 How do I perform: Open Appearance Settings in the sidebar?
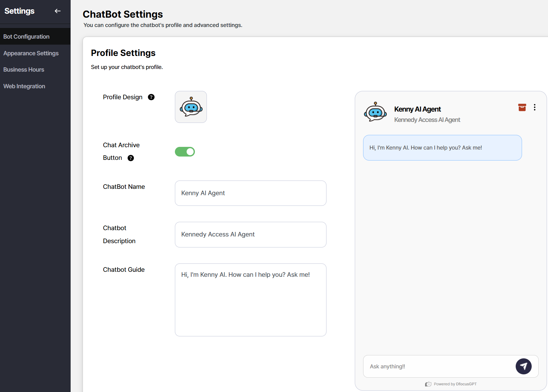point(31,53)
